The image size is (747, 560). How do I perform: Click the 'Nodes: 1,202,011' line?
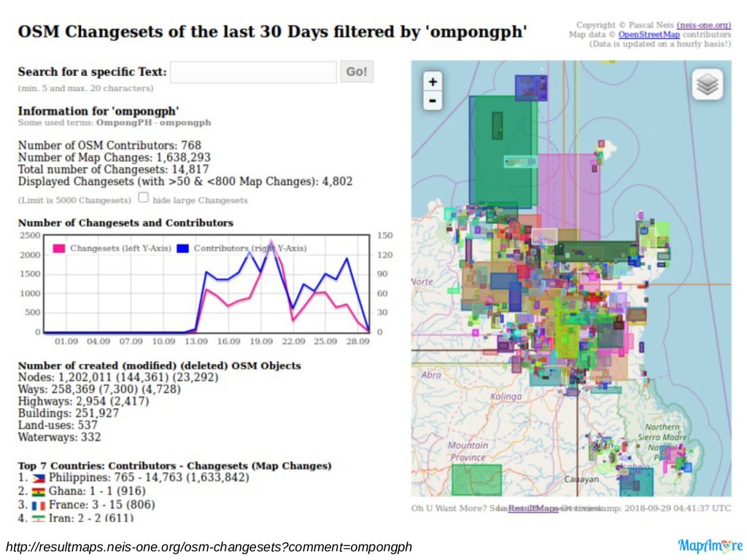pos(118,377)
